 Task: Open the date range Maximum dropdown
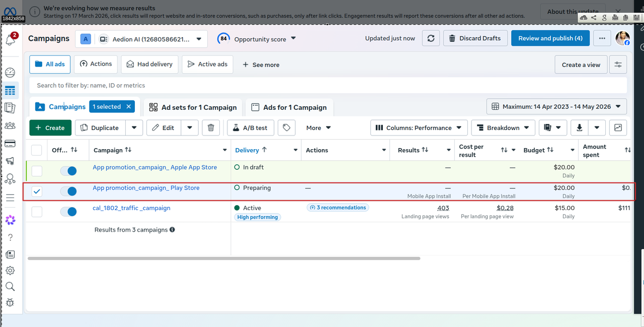point(556,107)
